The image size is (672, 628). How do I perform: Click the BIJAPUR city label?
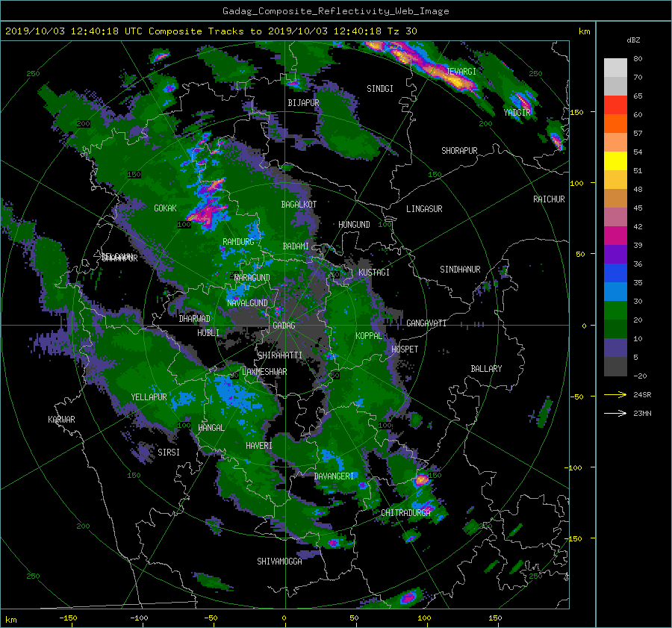click(303, 103)
